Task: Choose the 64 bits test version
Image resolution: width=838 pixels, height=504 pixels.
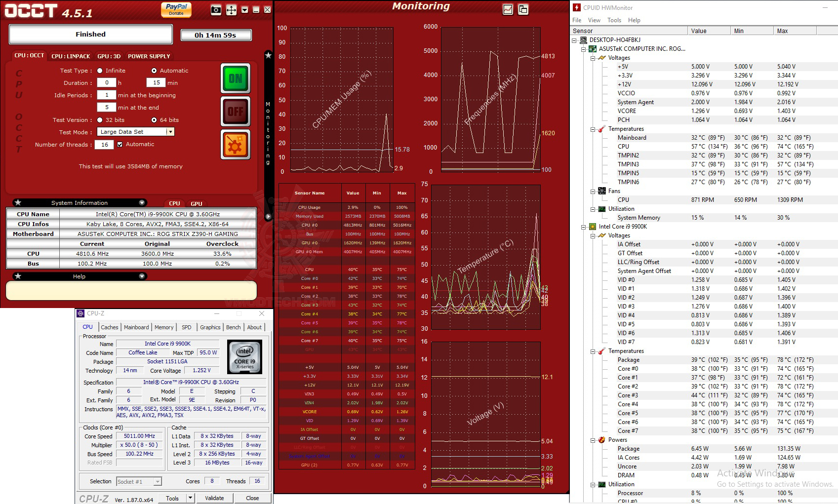Action: tap(154, 120)
